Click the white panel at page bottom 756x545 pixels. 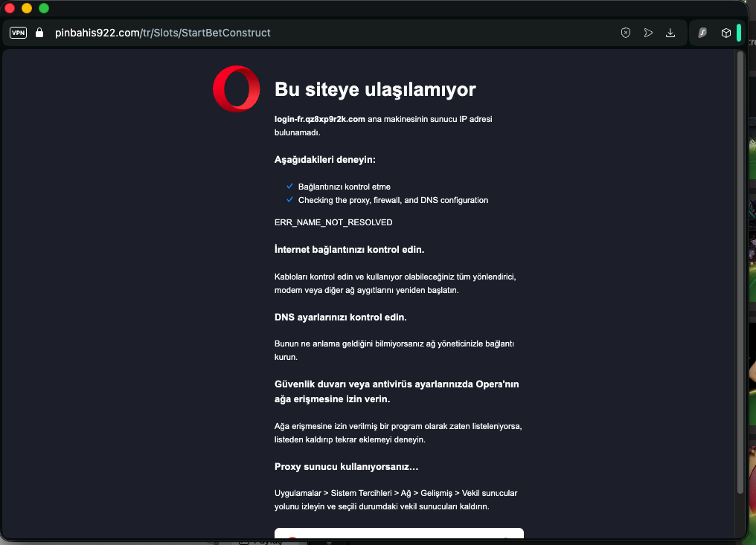[x=399, y=533]
